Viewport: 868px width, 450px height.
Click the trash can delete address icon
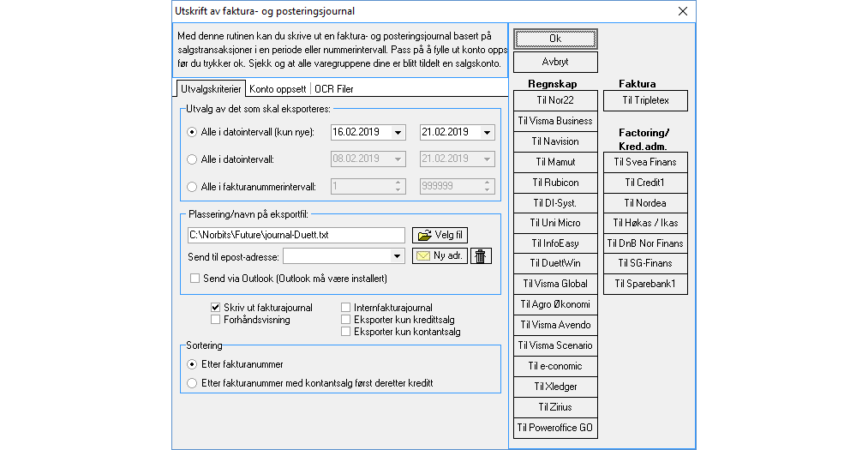(x=481, y=255)
